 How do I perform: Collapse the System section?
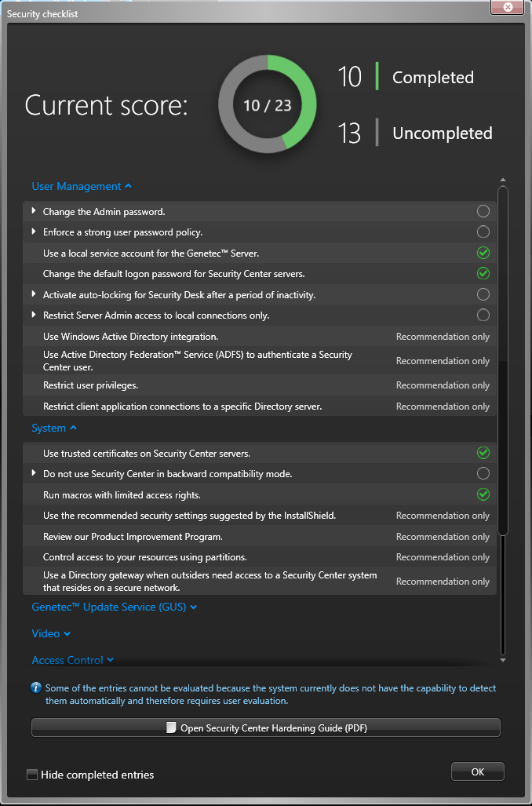(x=54, y=428)
